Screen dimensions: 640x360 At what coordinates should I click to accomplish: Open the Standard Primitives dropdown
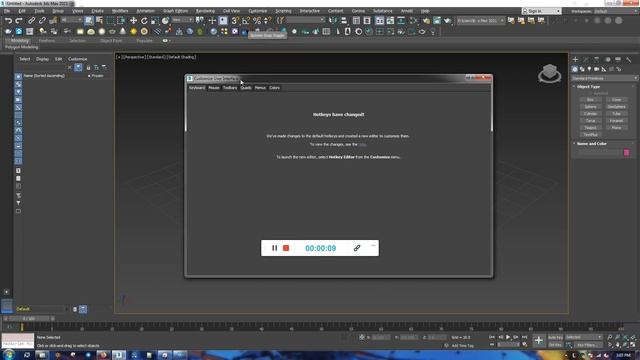(604, 78)
